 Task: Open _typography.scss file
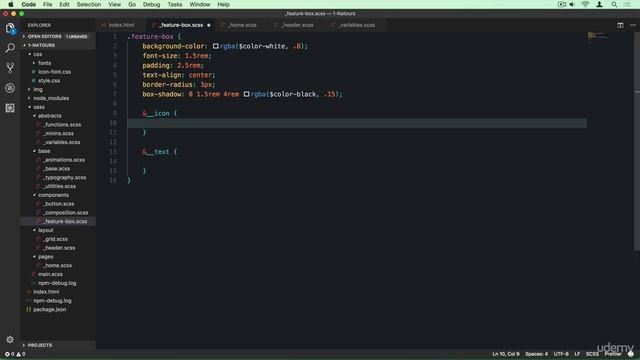[x=64, y=178]
